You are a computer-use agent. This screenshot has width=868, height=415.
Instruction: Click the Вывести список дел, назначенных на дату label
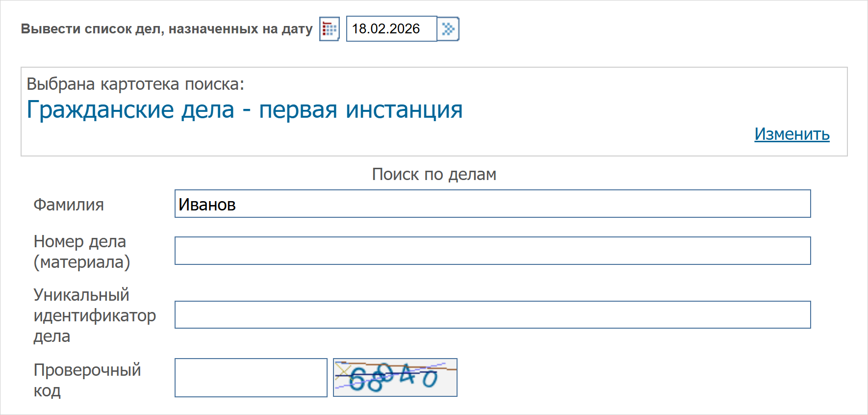pos(166,29)
